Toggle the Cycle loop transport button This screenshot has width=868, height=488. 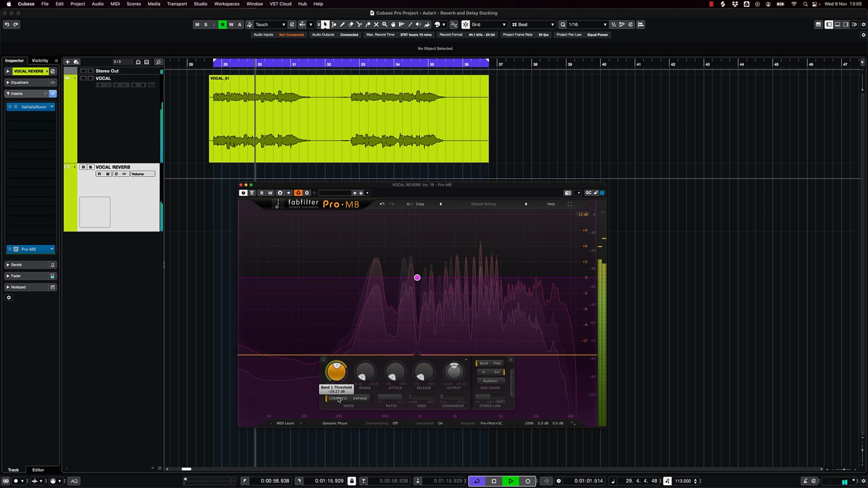(477, 481)
